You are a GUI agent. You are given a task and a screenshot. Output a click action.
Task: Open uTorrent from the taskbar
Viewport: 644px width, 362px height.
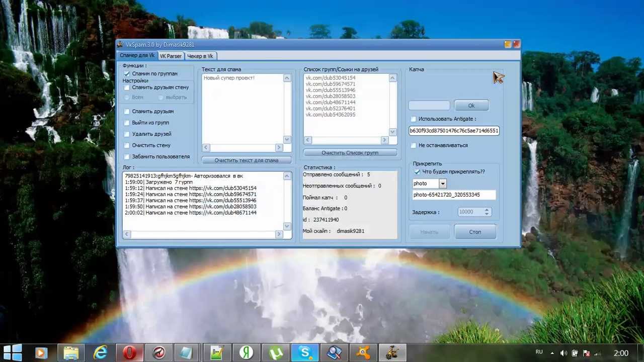tap(276, 352)
